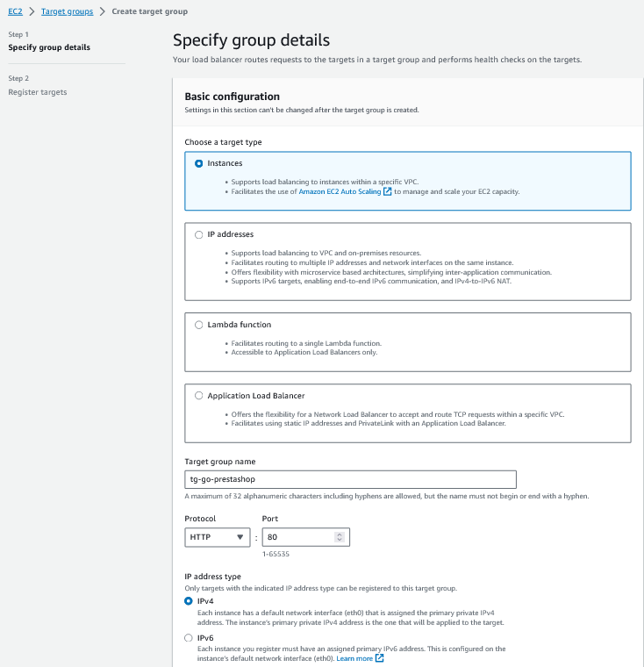
Task: Click the Target group name field
Action: (350, 479)
